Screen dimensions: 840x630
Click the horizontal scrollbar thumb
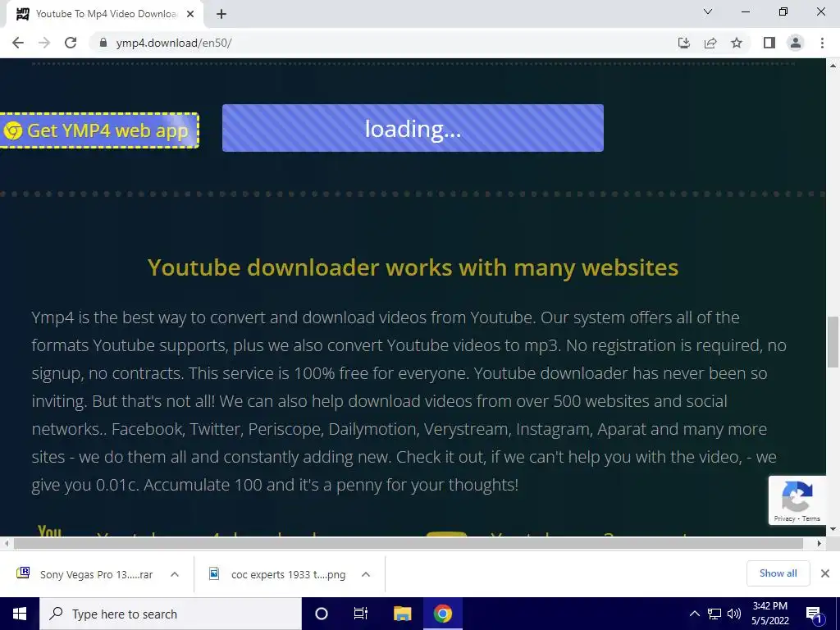(x=409, y=543)
